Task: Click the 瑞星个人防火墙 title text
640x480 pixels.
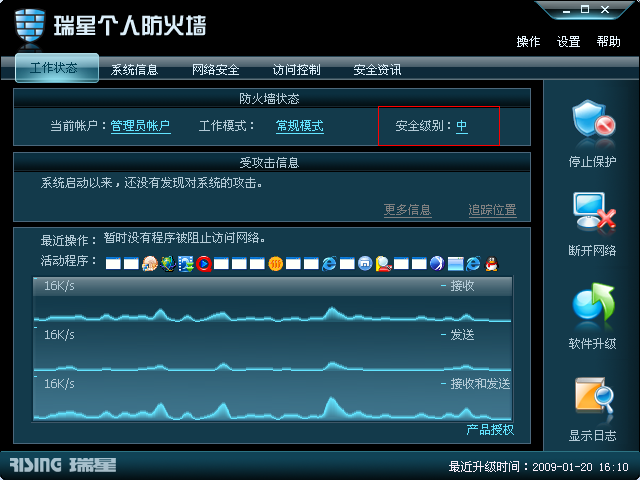Action: [x=130, y=25]
